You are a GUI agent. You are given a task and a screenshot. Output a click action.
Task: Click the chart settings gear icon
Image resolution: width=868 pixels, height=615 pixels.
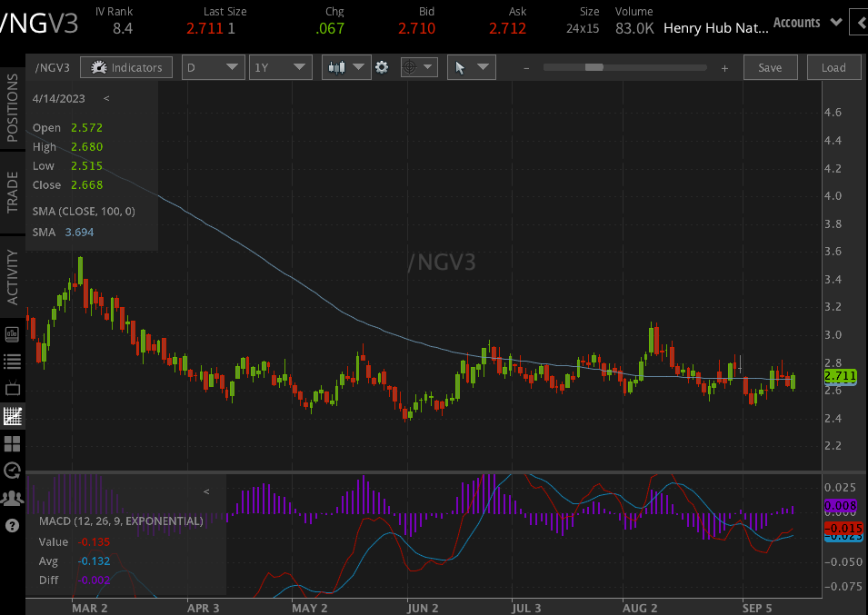pos(382,66)
